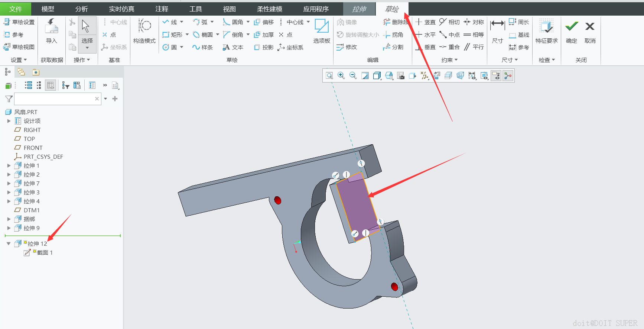644x329 pixels.
Task: Open the 弧 arc dropdown arrow
Action: coord(212,22)
